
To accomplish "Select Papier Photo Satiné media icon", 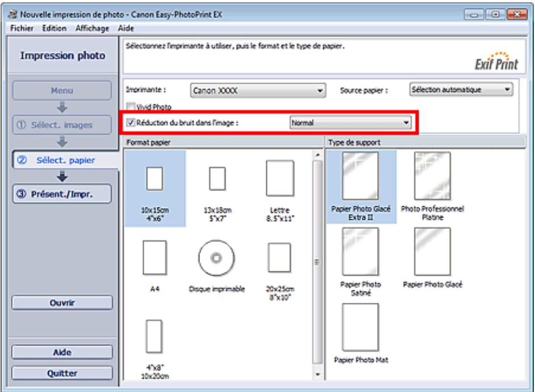I will pyautogui.click(x=360, y=252).
